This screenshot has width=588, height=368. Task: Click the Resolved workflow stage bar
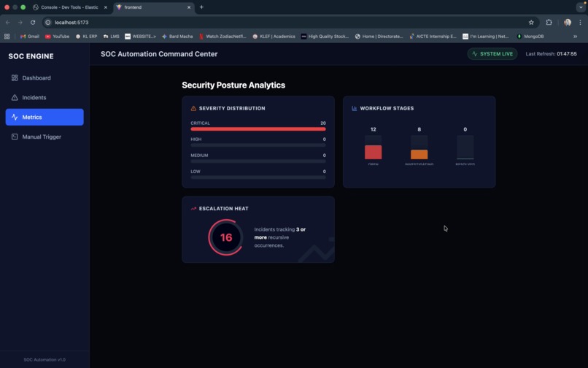pos(465,147)
